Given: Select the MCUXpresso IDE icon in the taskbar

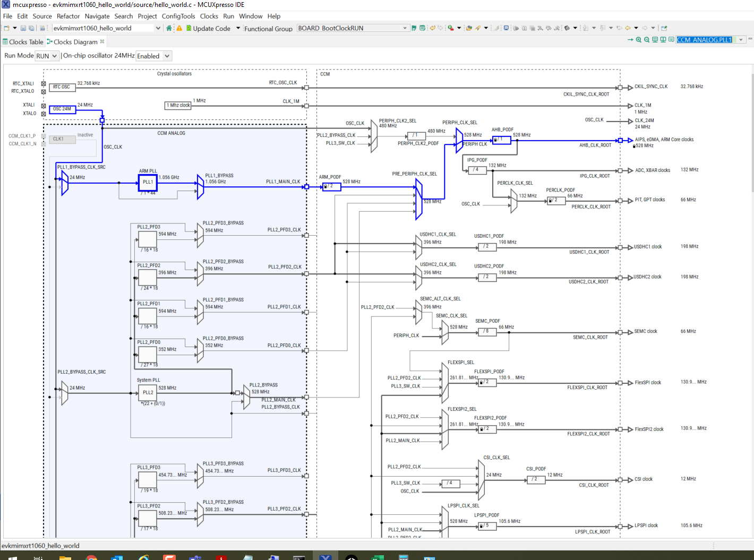Looking at the screenshot, I should [326, 556].
